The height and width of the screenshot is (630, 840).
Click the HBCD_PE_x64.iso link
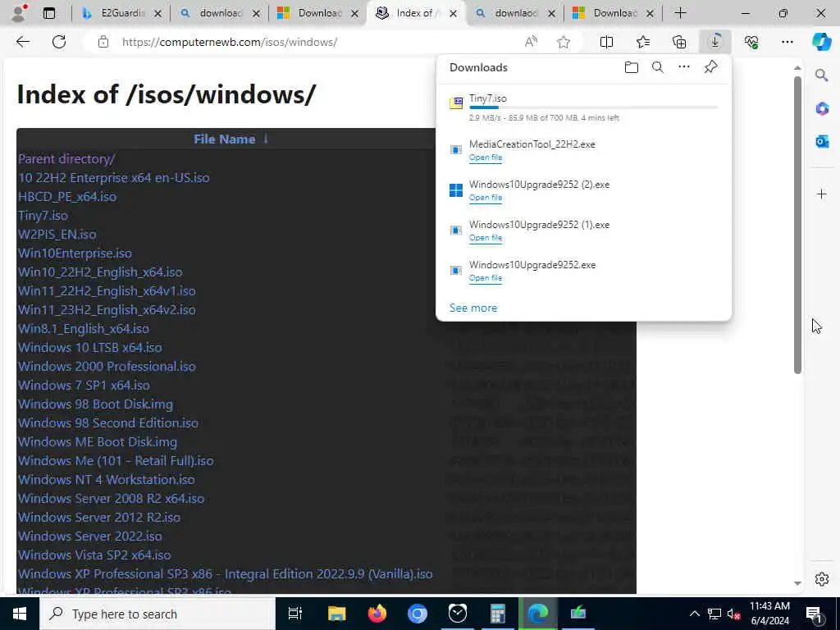(67, 197)
